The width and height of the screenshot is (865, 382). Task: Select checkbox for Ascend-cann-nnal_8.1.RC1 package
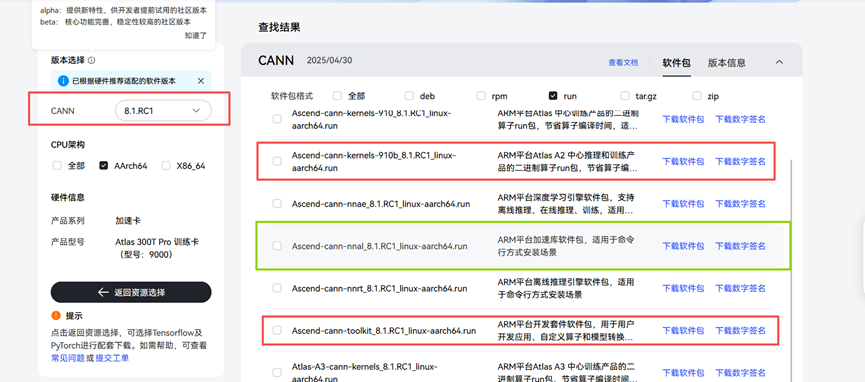pos(277,246)
